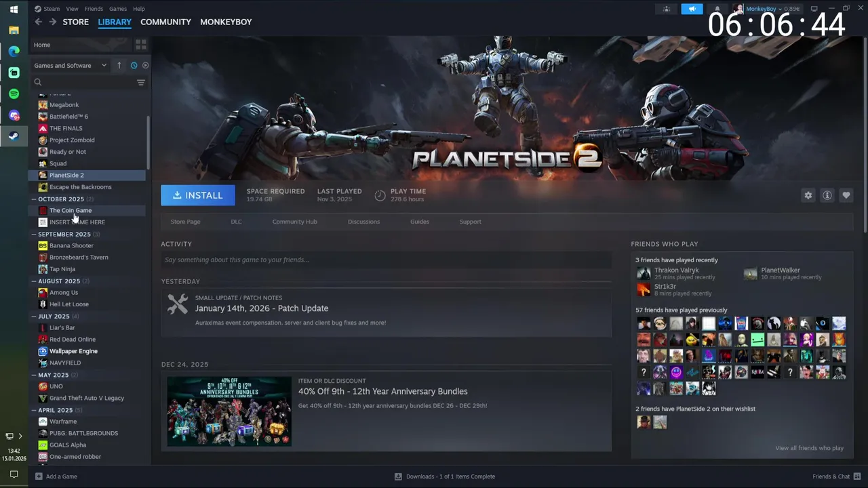Open friend PlanetWalker's avatar
The image size is (868, 488).
tap(750, 273)
